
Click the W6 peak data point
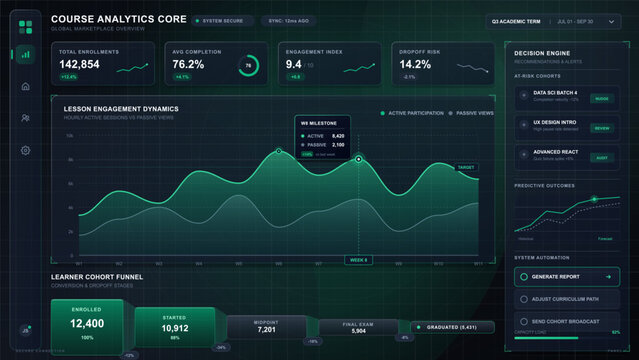[x=279, y=151]
